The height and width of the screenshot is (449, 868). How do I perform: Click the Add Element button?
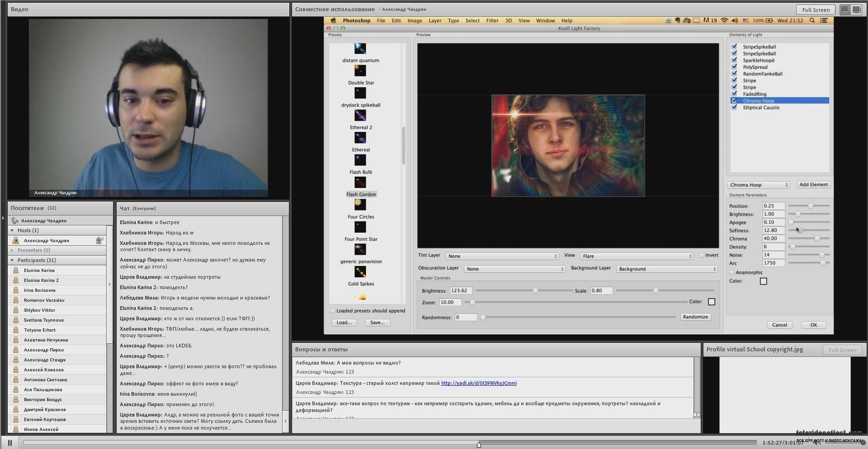pos(813,184)
